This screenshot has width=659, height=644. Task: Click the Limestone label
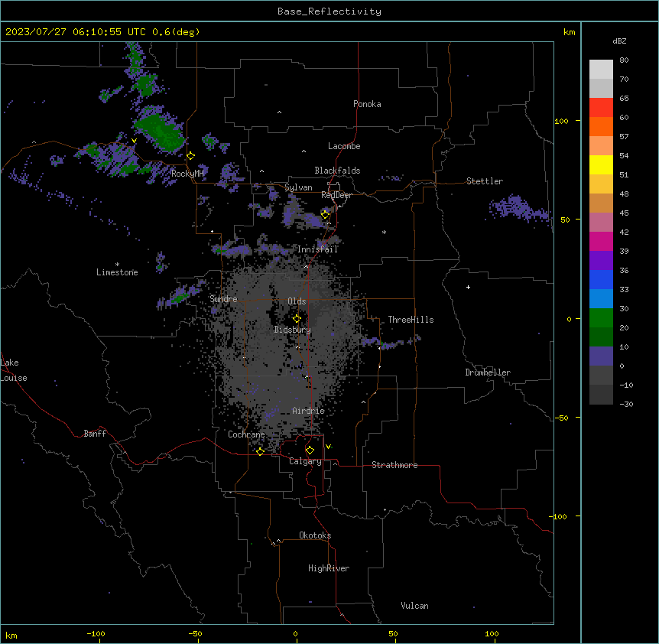(x=117, y=272)
